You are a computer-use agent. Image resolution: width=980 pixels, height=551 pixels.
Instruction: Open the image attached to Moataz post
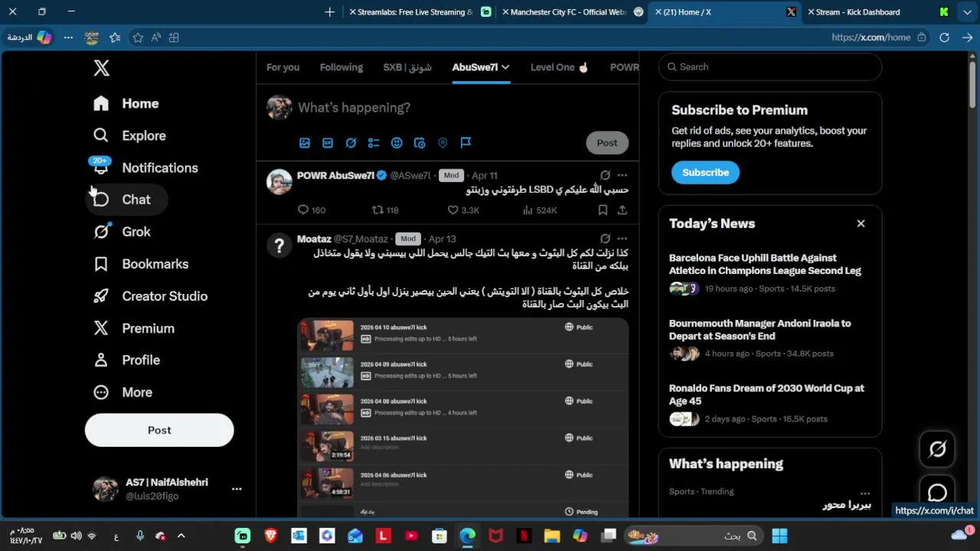tap(462, 417)
